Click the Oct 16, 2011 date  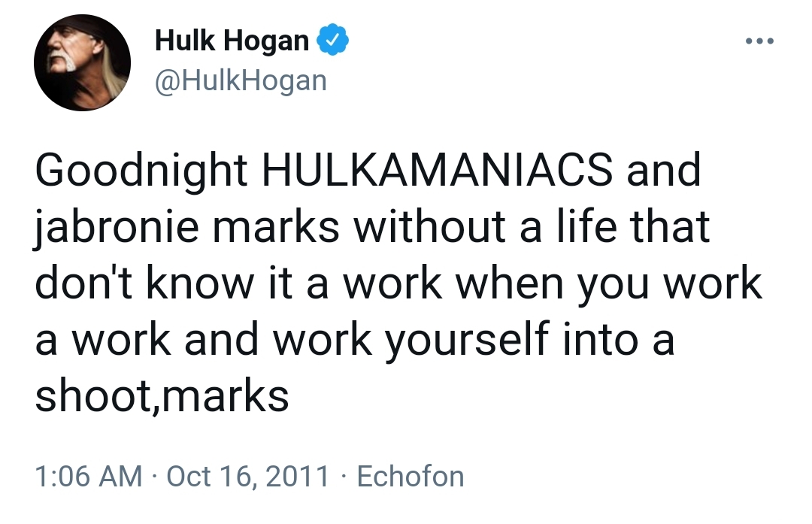(x=247, y=477)
